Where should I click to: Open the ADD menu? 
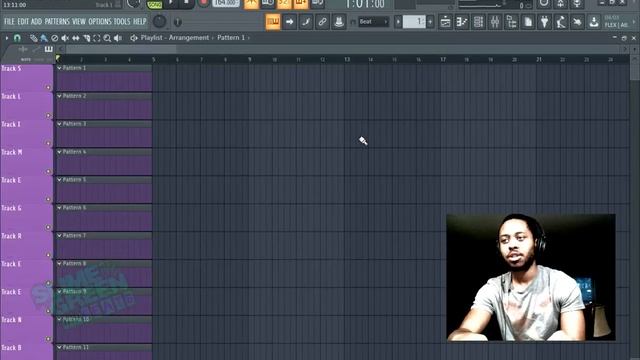coord(36,22)
